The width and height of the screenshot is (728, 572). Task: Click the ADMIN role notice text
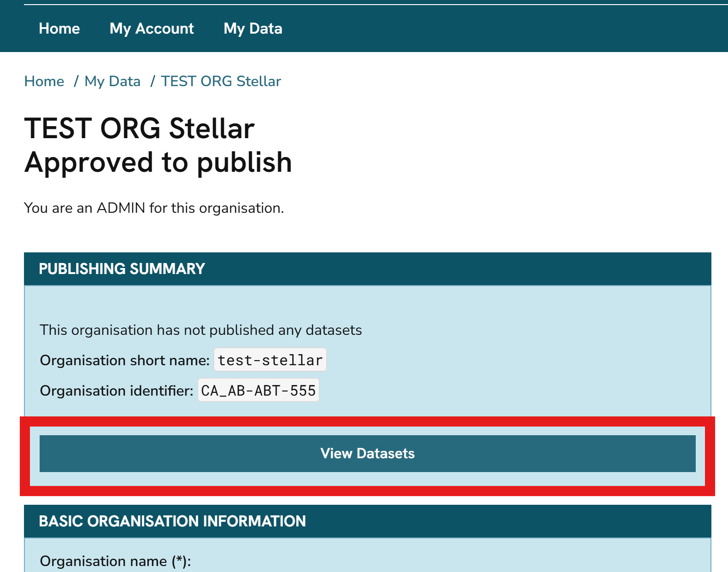pyautogui.click(x=154, y=208)
